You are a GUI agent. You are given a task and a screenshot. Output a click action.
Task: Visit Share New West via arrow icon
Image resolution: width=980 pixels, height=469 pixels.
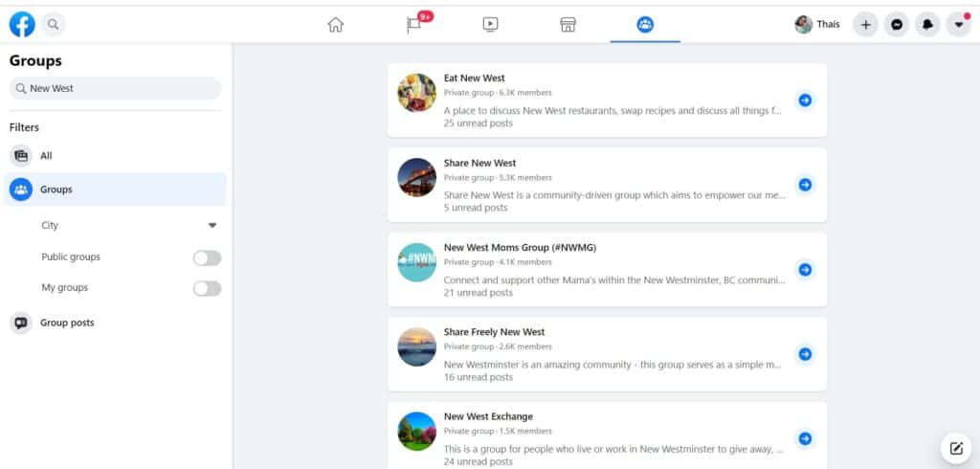click(805, 185)
